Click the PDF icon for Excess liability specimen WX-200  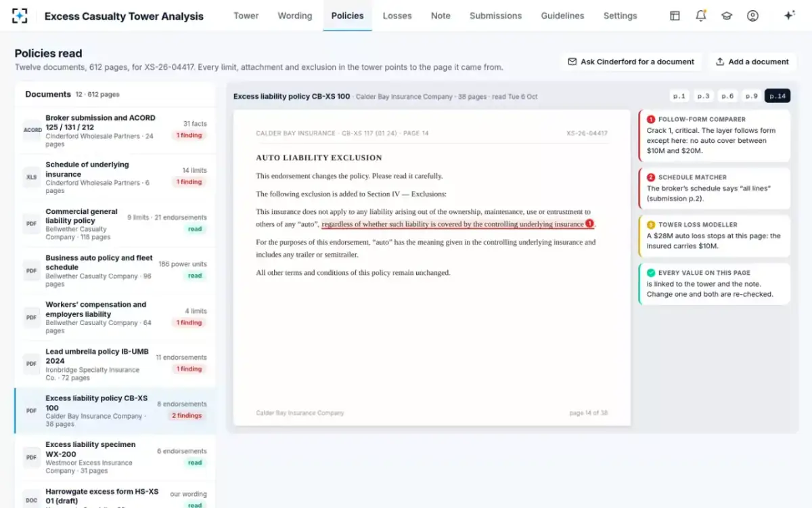[32, 457]
